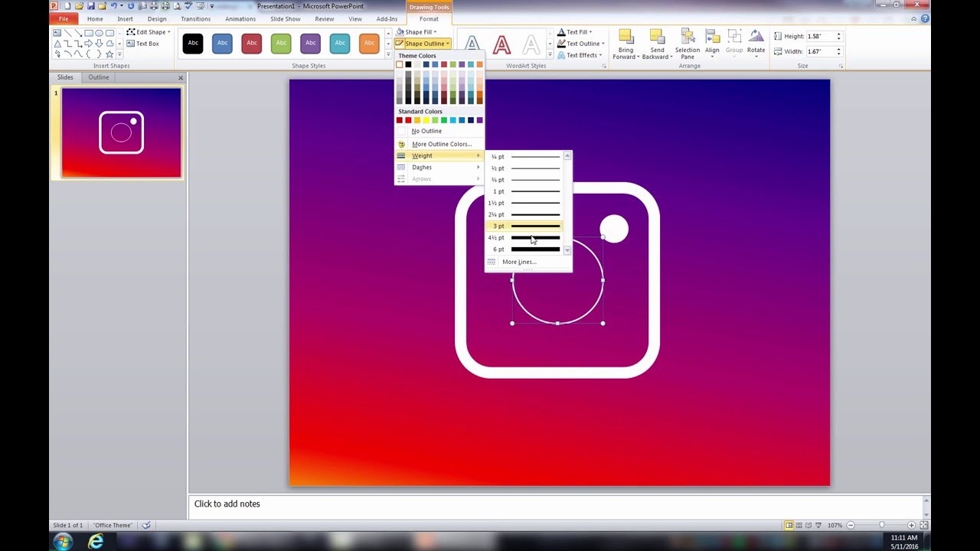Screen dimensions: 980x551
Task: Apply the green Abc shape style
Action: pos(281,43)
